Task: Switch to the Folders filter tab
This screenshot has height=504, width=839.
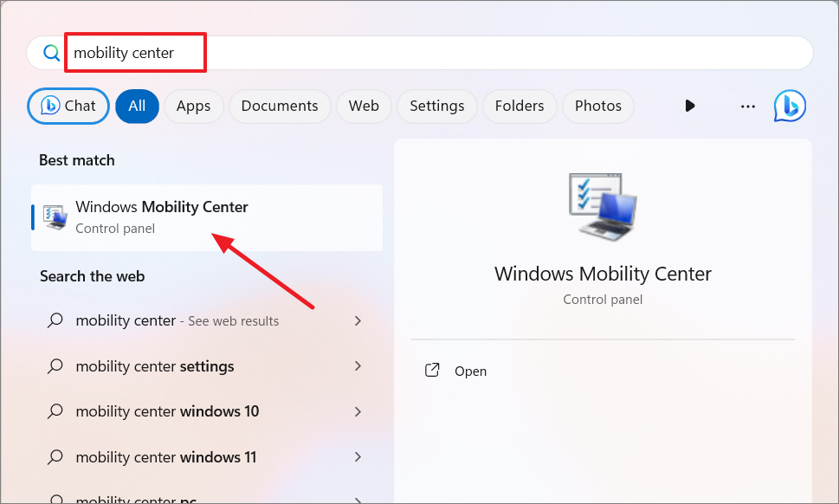Action: [x=520, y=106]
